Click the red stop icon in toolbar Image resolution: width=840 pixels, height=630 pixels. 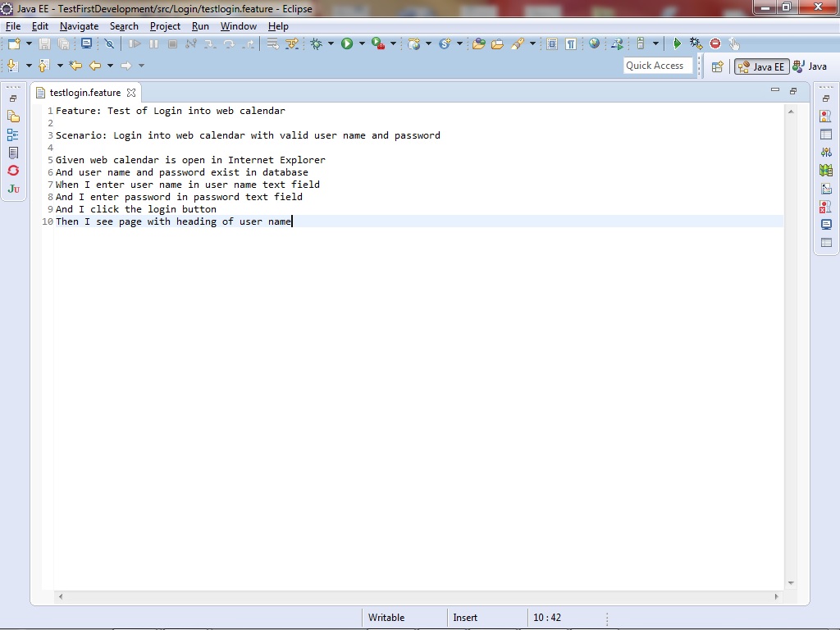coord(715,44)
